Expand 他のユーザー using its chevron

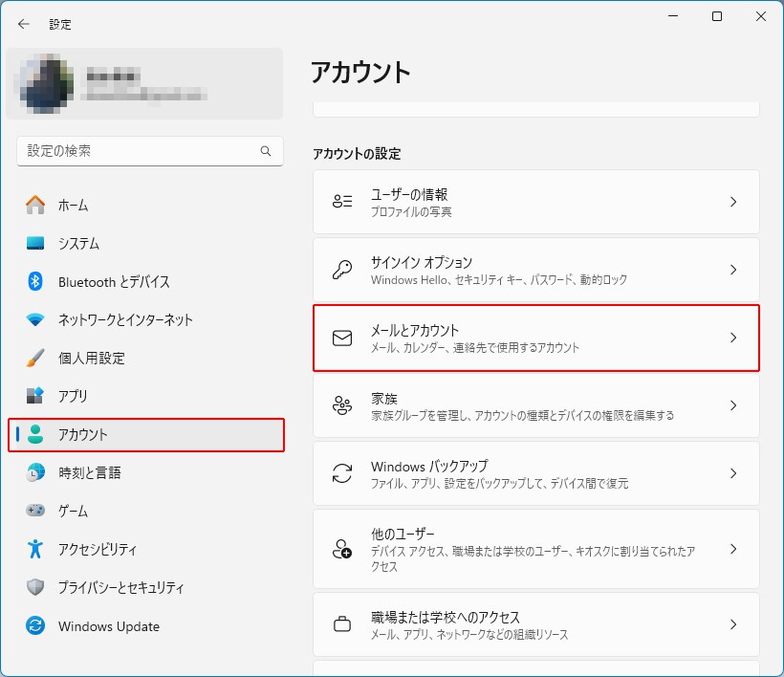(x=733, y=549)
